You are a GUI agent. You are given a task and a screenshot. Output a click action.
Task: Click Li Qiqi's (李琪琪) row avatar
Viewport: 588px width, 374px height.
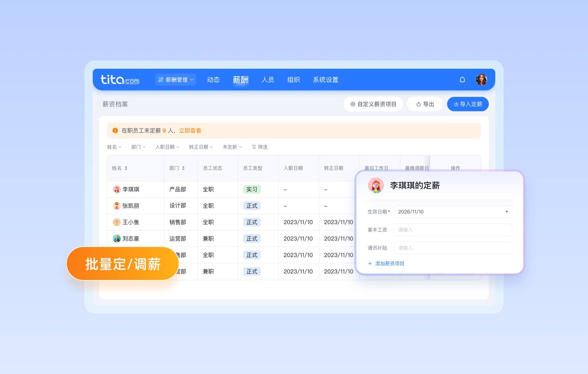117,189
